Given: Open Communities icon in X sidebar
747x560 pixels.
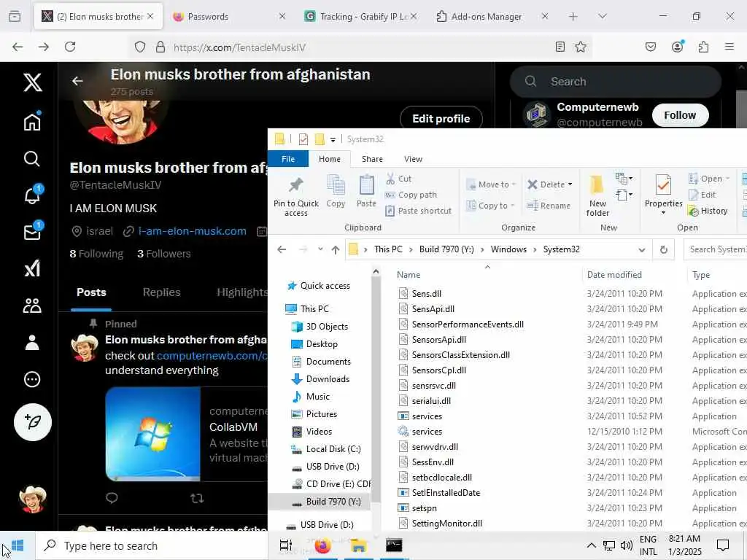Looking at the screenshot, I should point(32,306).
